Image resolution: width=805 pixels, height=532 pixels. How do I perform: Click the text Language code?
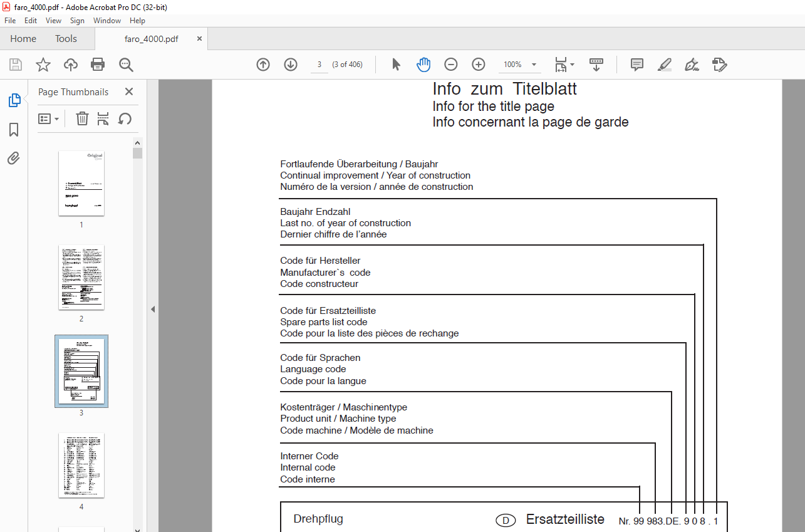pyautogui.click(x=313, y=369)
